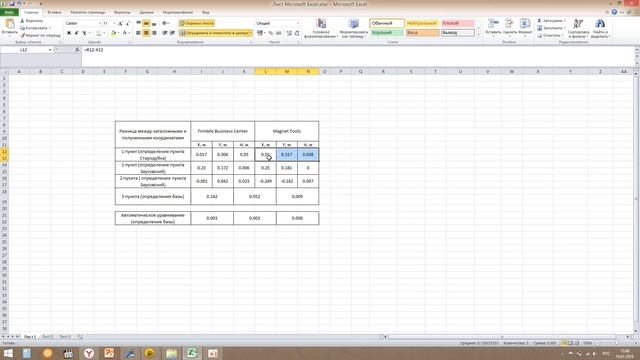Click the decrease decimal icon
This screenshot has height=360, width=640.
pyautogui.click(x=297, y=33)
